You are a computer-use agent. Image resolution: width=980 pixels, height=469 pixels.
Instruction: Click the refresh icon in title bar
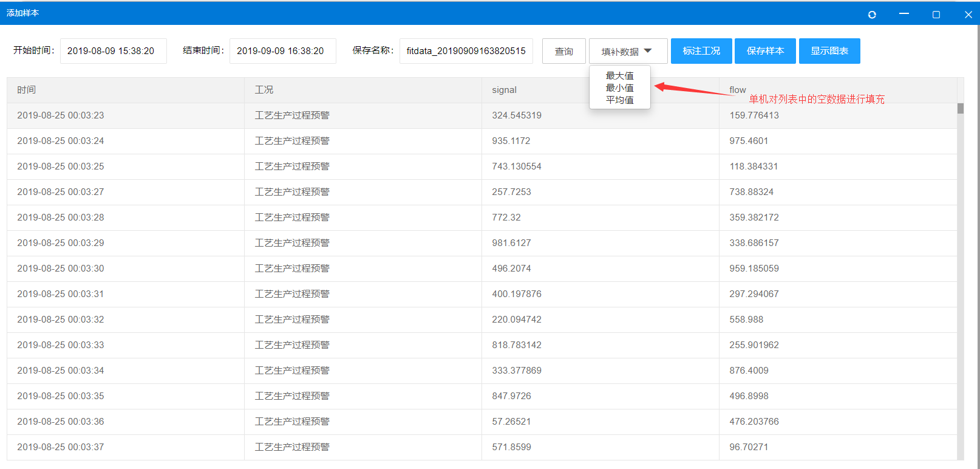click(872, 15)
